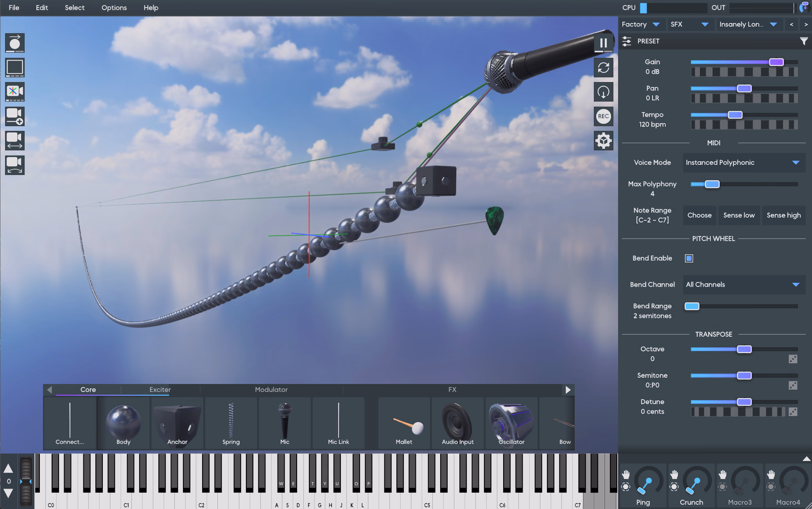Image resolution: width=812 pixels, height=509 pixels.
Task: Pause the physics simulation
Action: (604, 43)
